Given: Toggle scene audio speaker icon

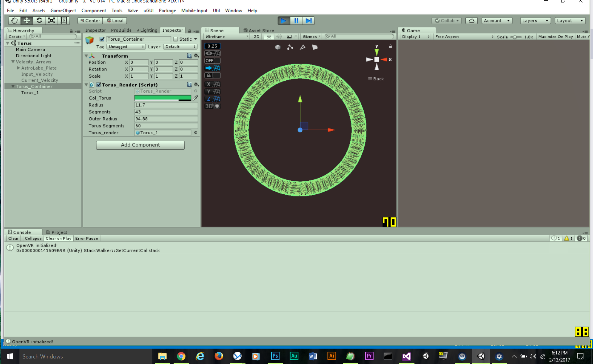Looking at the screenshot, I should [x=279, y=36].
